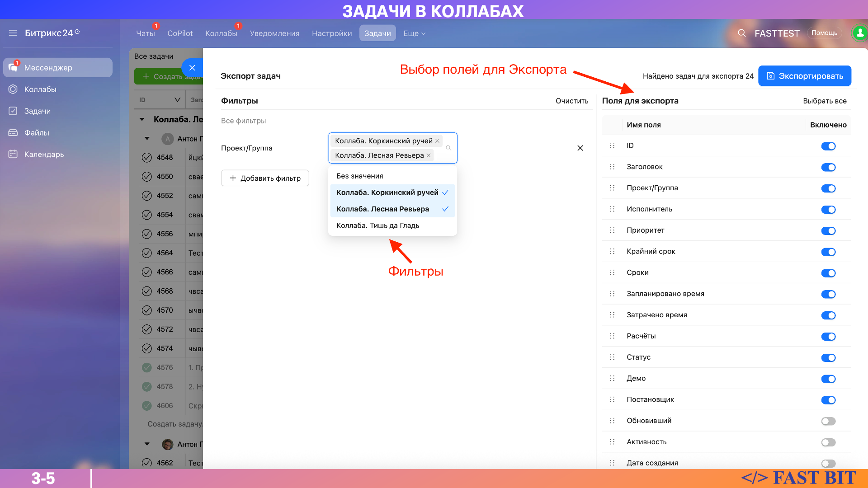Open the Уведомления tab
This screenshot has width=868, height=488.
(x=274, y=33)
